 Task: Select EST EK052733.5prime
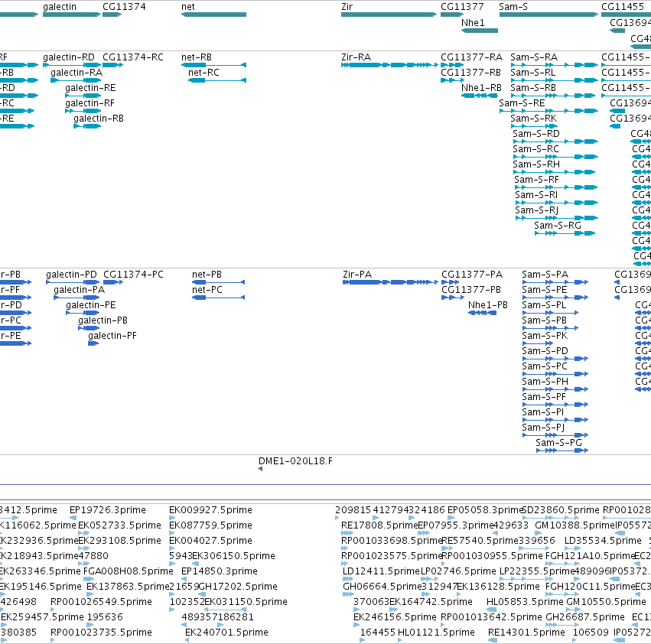[84, 533]
